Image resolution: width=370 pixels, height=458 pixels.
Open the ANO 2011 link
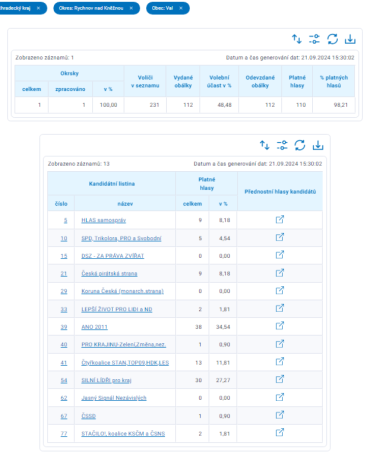coord(94,327)
